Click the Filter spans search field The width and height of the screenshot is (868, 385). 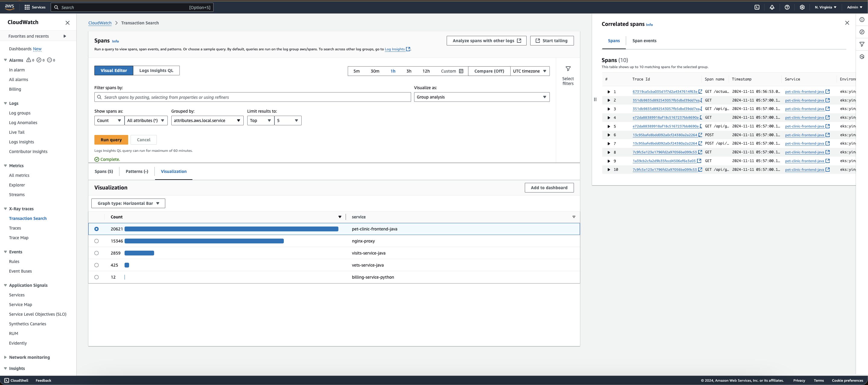(x=253, y=97)
